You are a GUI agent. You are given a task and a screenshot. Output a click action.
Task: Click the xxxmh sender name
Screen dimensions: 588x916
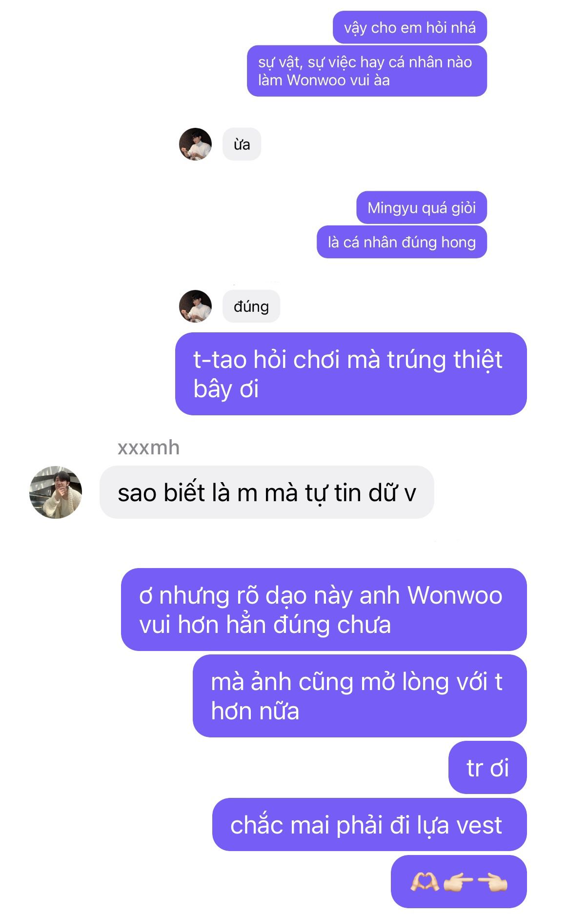pos(148,448)
